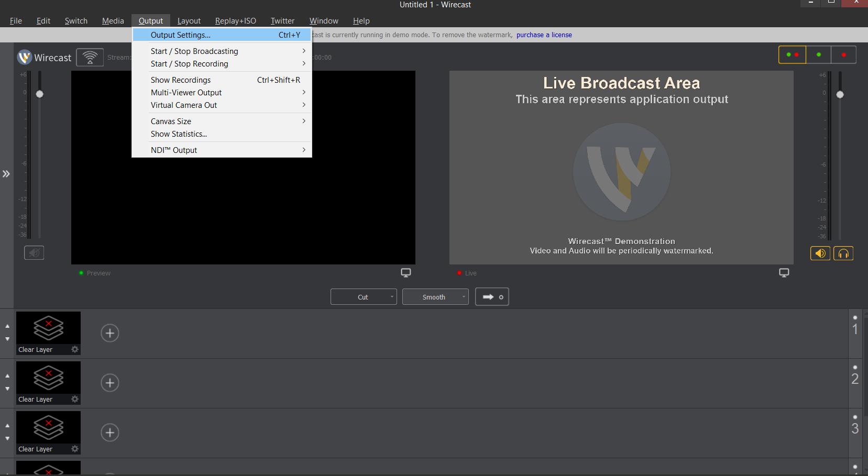
Task: Open layer 1 Clear Layer gear settings
Action: pyautogui.click(x=75, y=349)
